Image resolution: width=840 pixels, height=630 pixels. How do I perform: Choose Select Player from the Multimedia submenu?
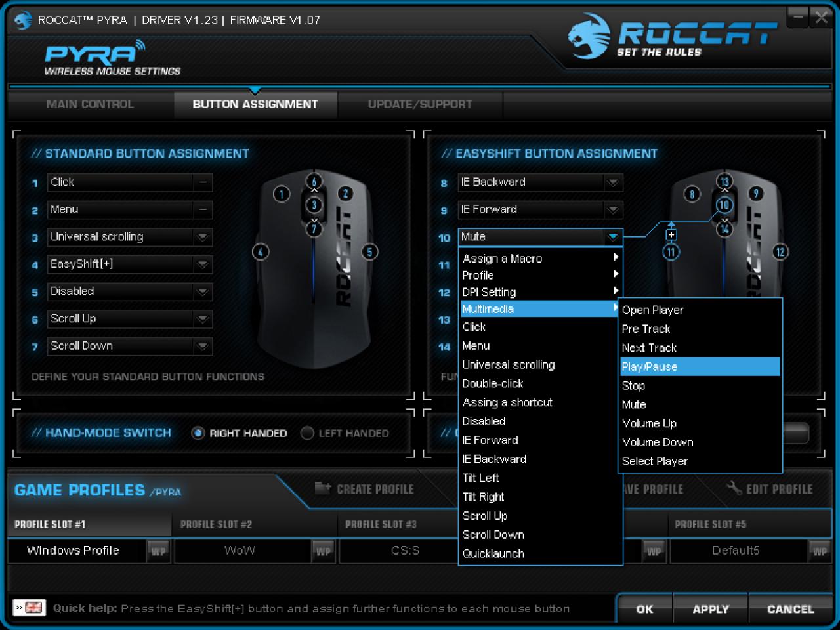[700, 461]
